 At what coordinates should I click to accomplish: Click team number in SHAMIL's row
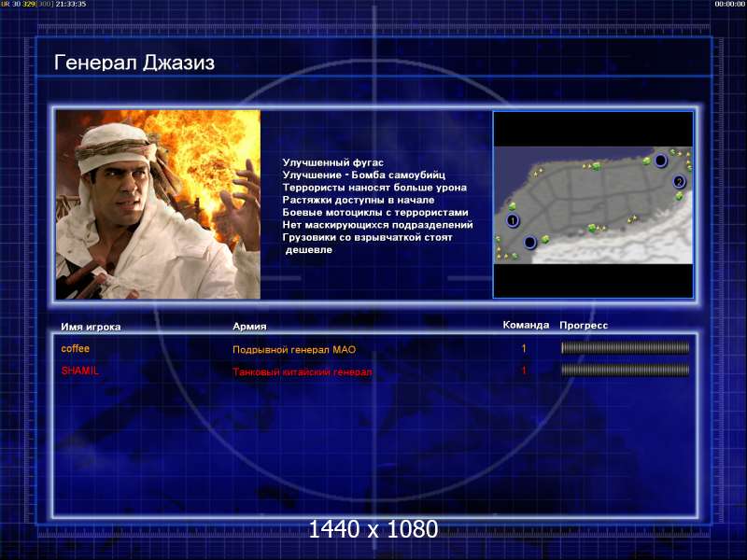point(524,371)
